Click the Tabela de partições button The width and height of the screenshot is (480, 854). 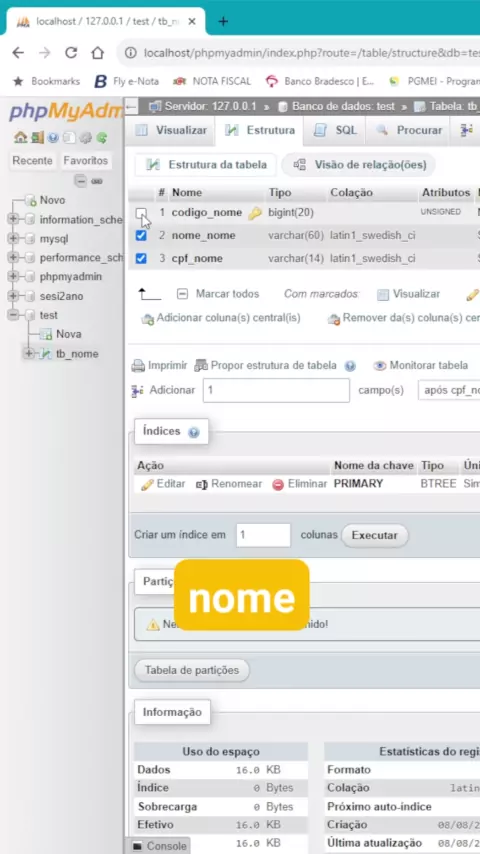192,670
